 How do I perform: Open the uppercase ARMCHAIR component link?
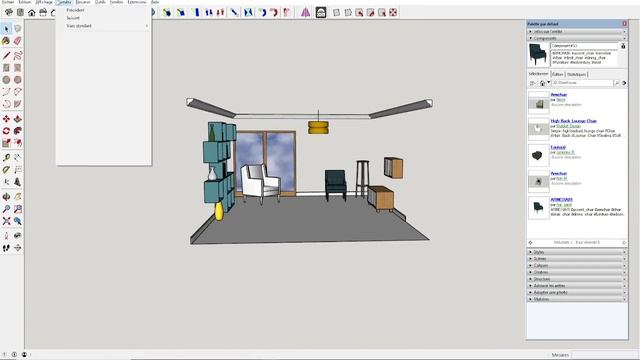[561, 200]
